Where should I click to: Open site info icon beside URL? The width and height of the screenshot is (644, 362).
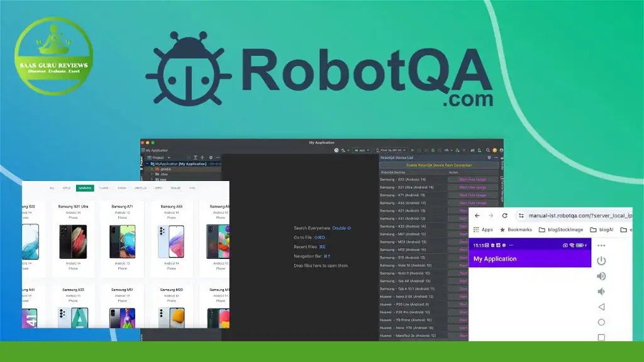click(521, 216)
